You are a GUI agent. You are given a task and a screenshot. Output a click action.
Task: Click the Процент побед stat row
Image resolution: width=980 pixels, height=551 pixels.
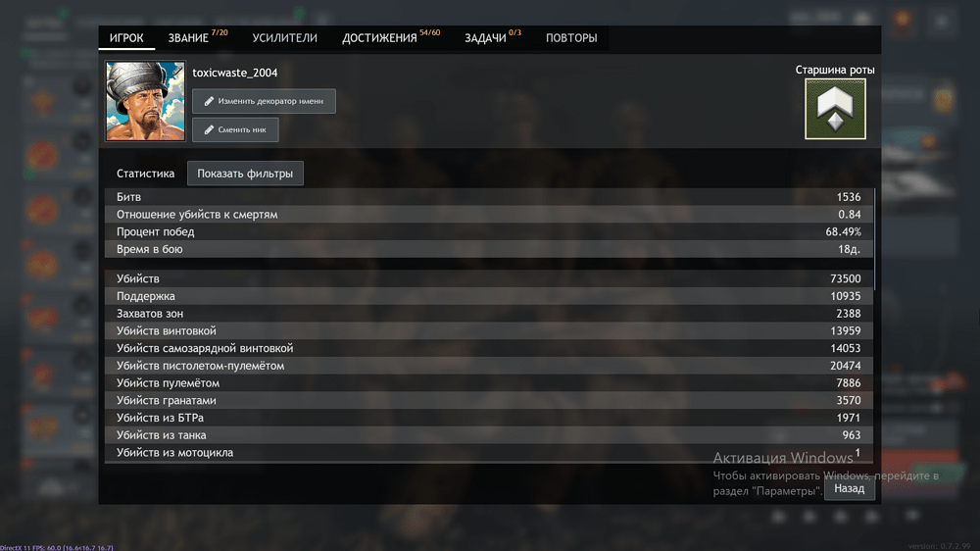[x=488, y=232]
